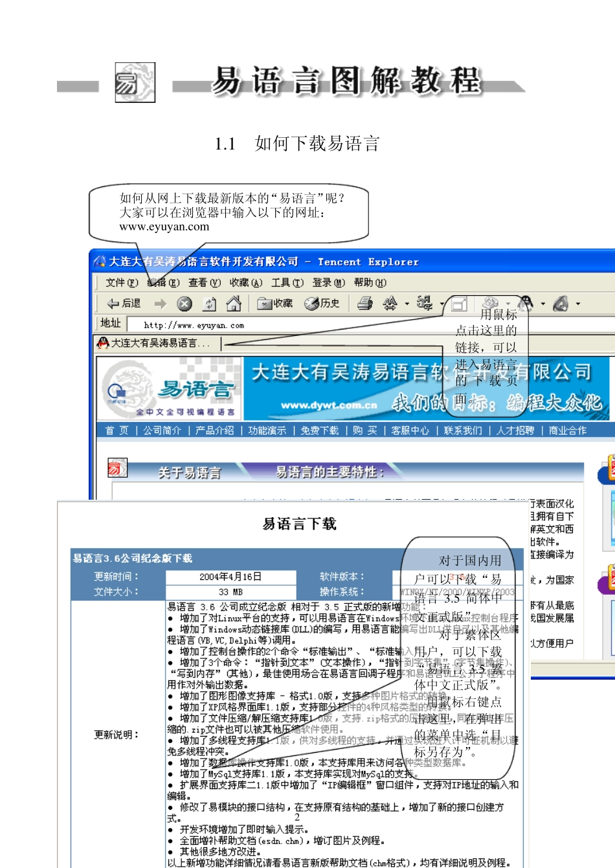This screenshot has height=868, width=615.
Task: Open the 文件(F) menu
Action: tap(122, 282)
